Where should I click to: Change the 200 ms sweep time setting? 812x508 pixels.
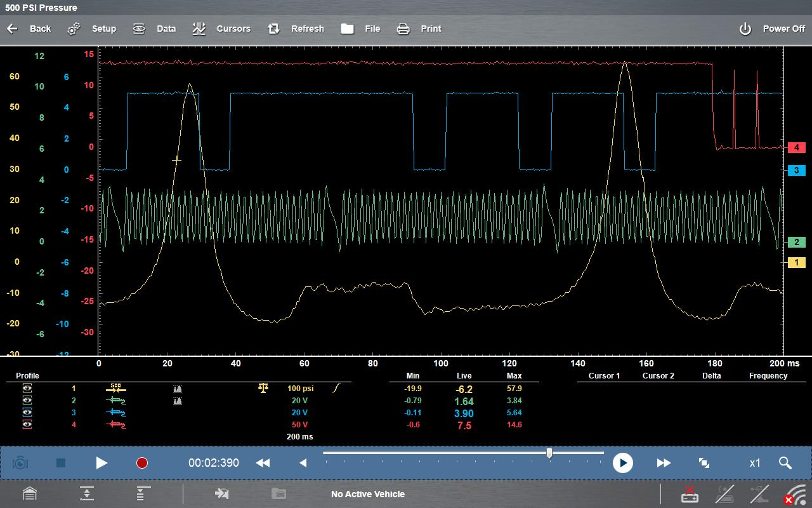(300, 437)
